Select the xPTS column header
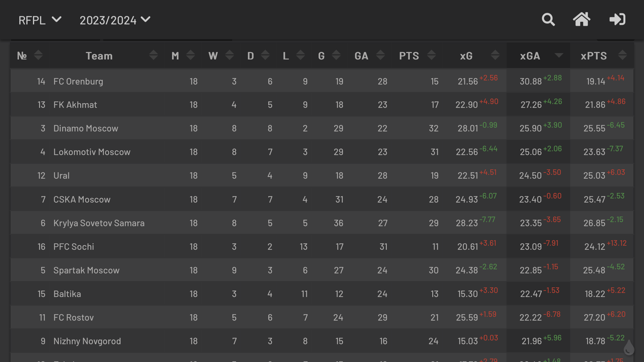 click(x=594, y=56)
